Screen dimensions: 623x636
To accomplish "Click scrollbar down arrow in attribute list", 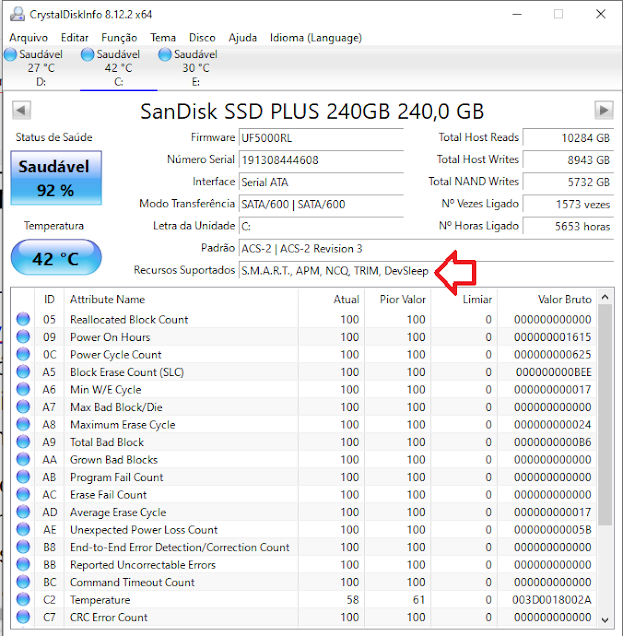I will 605,620.
